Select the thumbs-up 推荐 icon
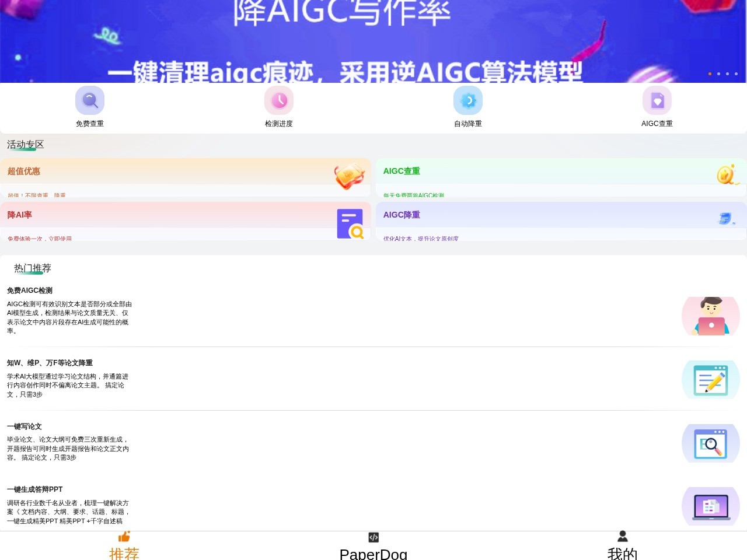Screen dimensions: 747x560 click(x=124, y=537)
